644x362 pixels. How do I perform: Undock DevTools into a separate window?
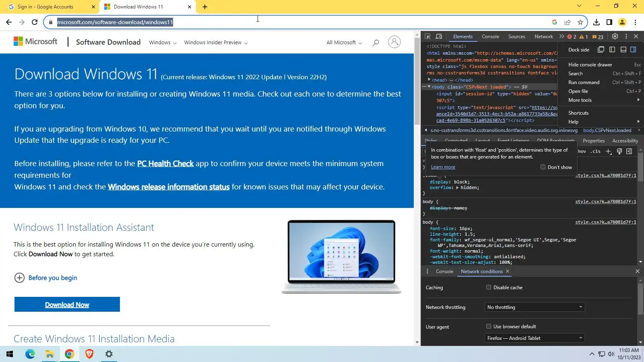click(x=601, y=49)
